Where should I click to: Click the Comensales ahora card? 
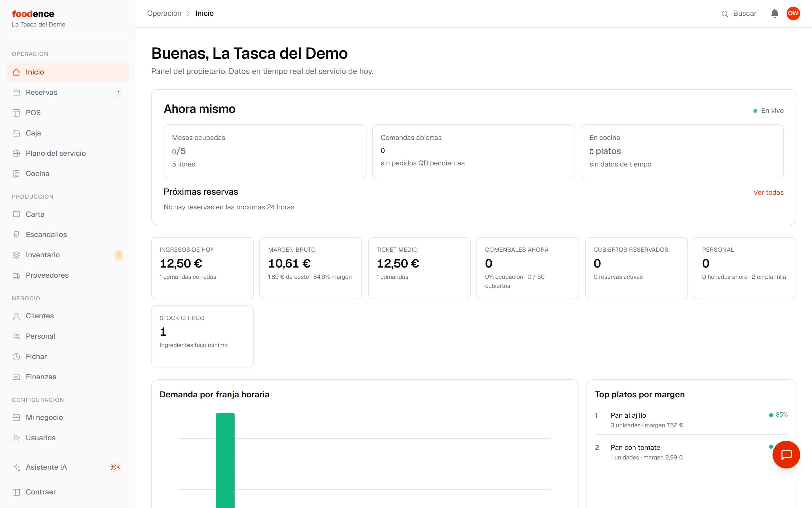click(528, 268)
